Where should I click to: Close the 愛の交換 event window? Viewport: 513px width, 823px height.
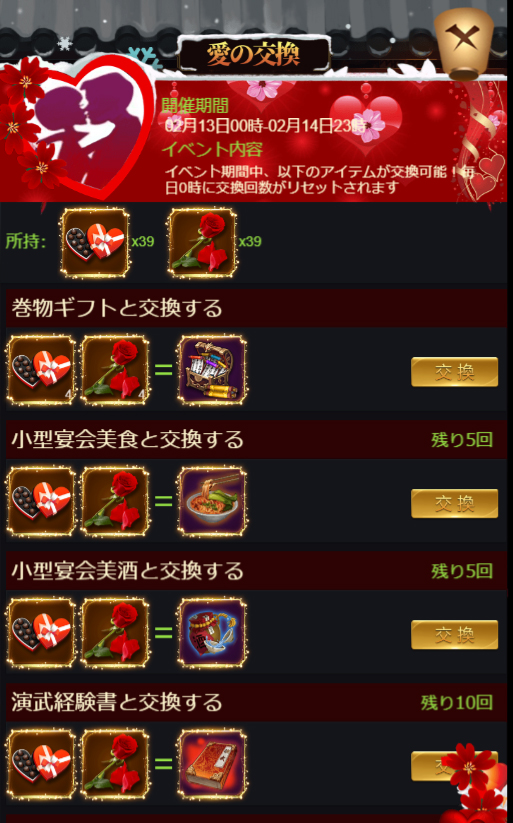[464, 42]
